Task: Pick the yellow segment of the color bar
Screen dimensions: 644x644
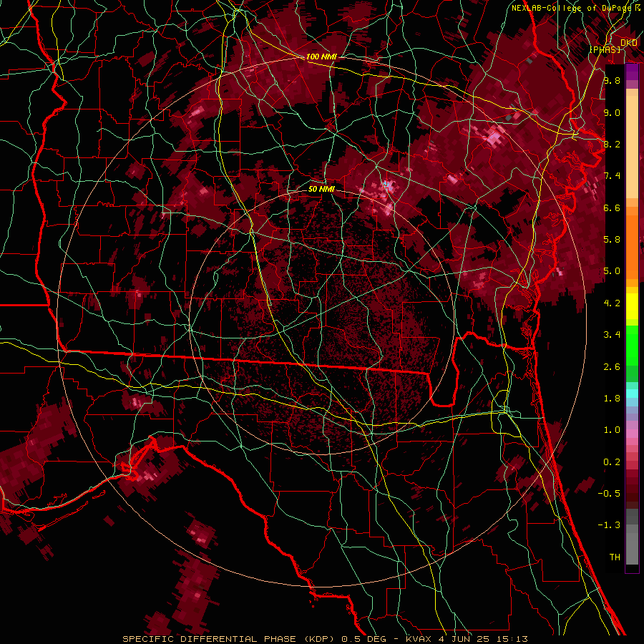Action: tap(632, 306)
